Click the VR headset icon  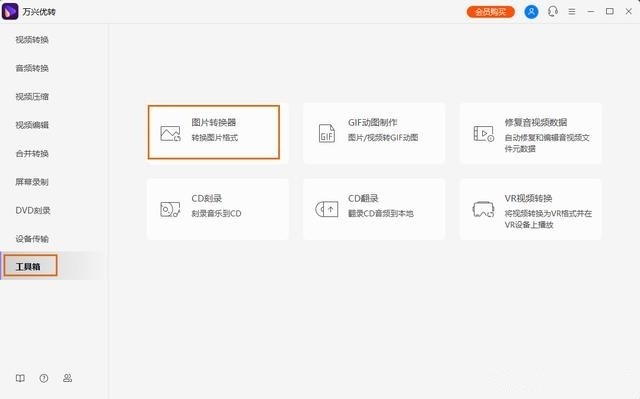coord(483,209)
